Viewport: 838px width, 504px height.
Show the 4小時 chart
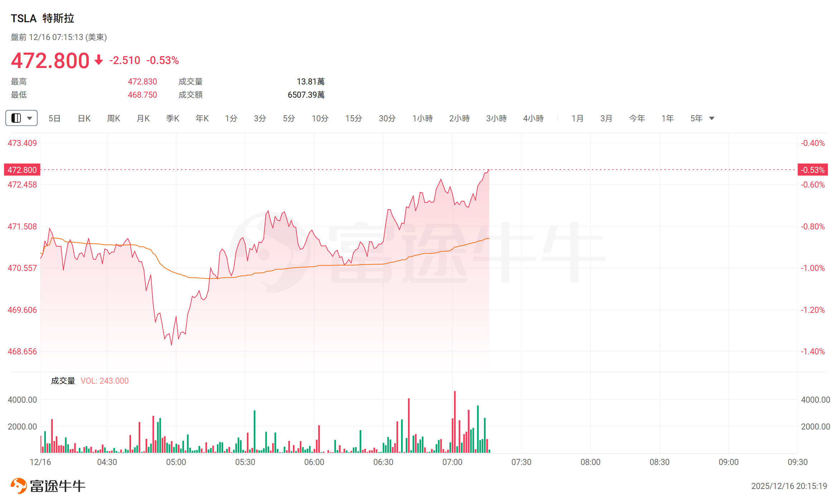pos(533,118)
